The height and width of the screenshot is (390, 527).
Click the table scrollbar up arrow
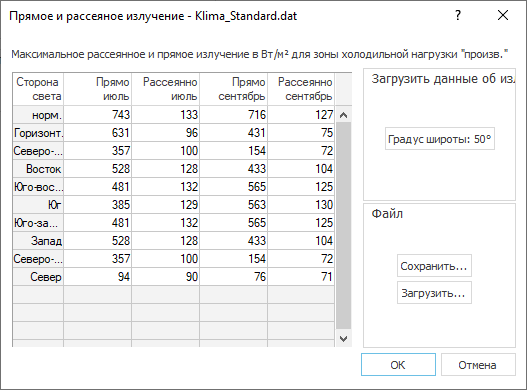(343, 115)
